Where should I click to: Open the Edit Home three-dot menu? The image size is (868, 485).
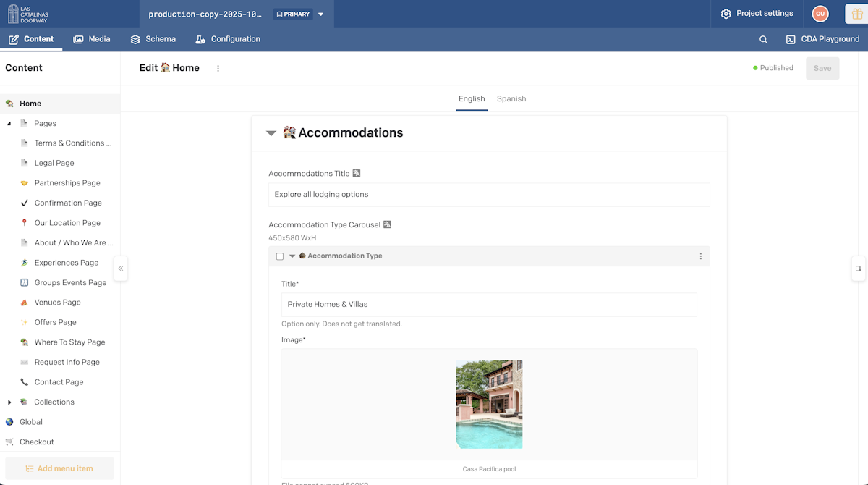[218, 69]
